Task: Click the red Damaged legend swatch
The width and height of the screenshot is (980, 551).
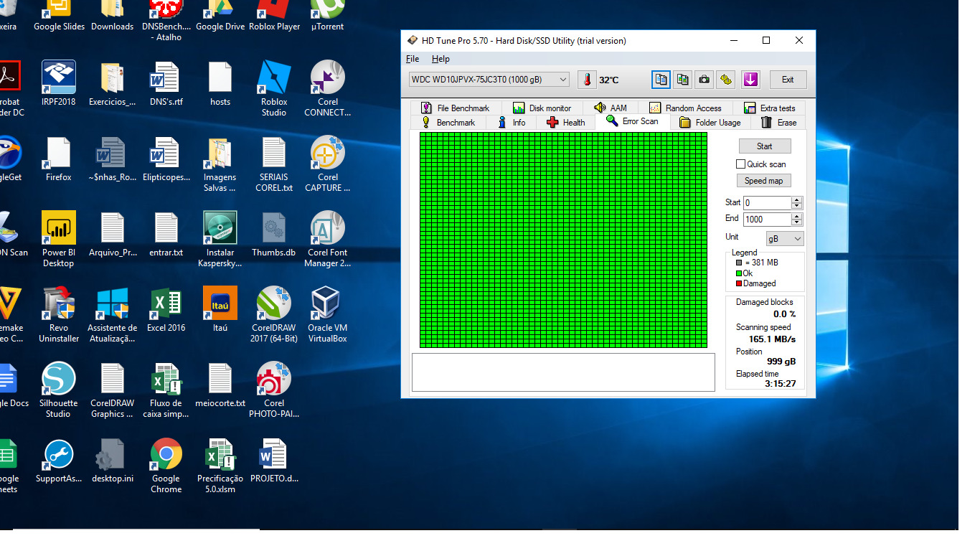Action: click(x=739, y=283)
